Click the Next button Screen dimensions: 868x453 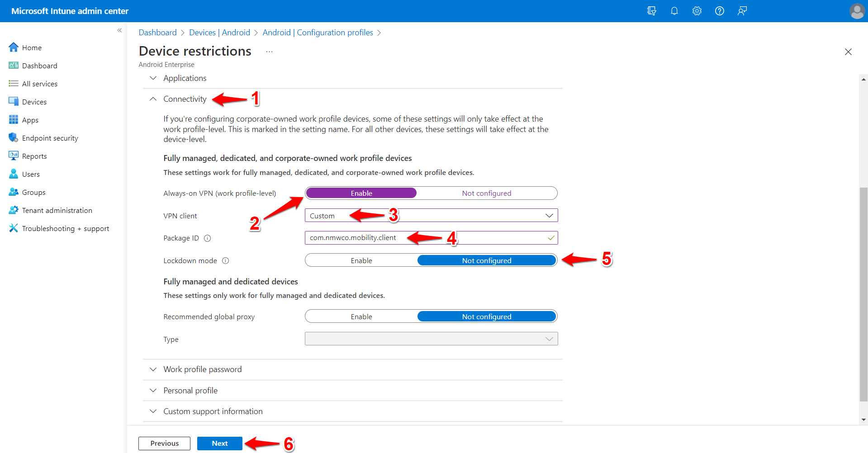coord(219,443)
